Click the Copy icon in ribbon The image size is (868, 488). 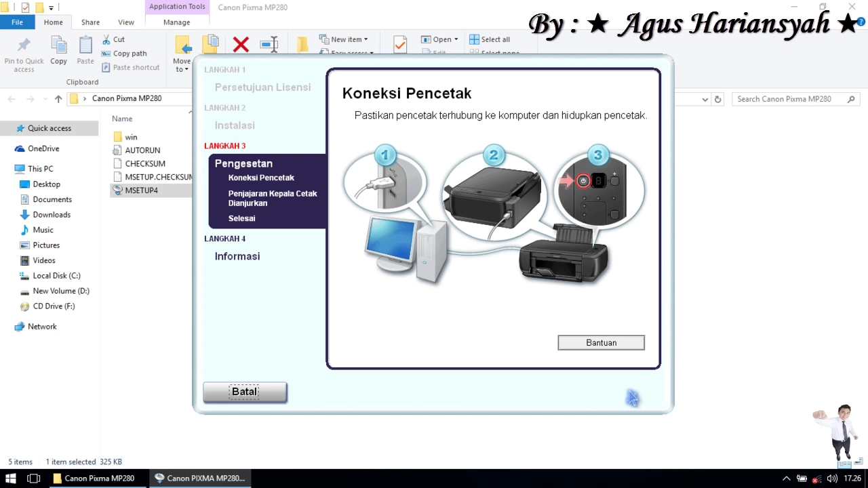[59, 46]
